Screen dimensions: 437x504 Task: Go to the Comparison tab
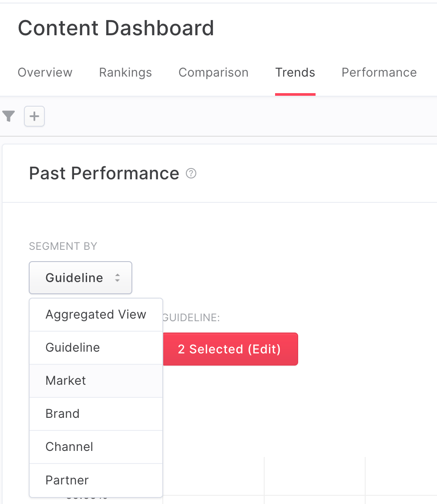click(214, 73)
